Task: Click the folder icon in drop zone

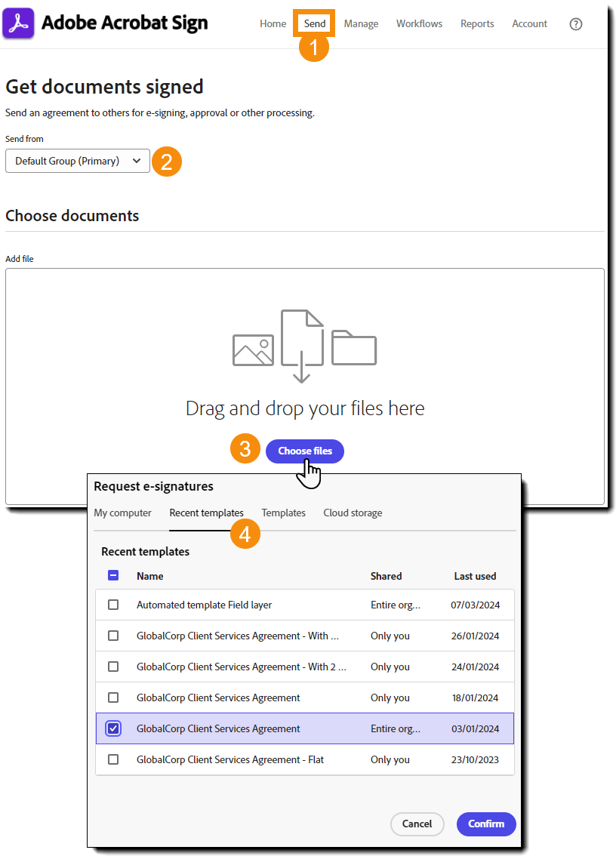Action: coord(353,347)
